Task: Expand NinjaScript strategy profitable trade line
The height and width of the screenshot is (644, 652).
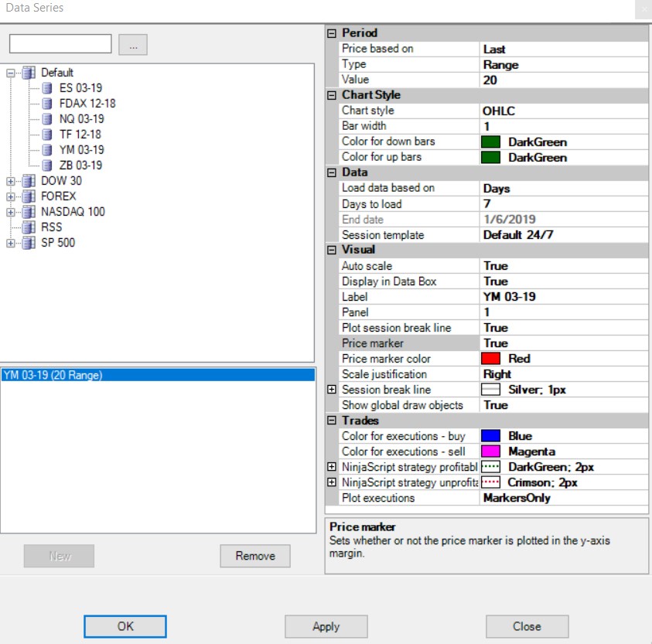Action: (331, 467)
